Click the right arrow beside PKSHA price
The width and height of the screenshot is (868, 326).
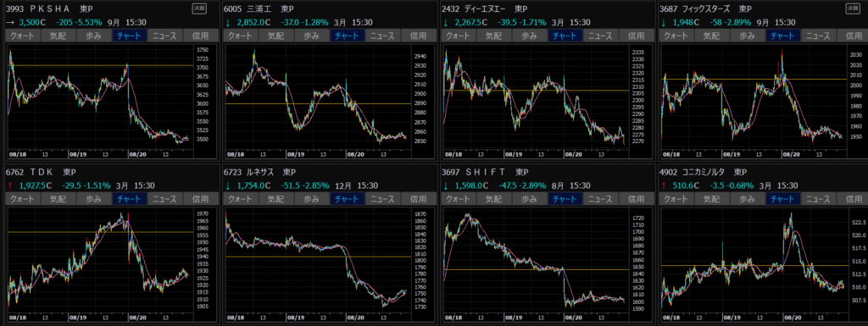10,22
